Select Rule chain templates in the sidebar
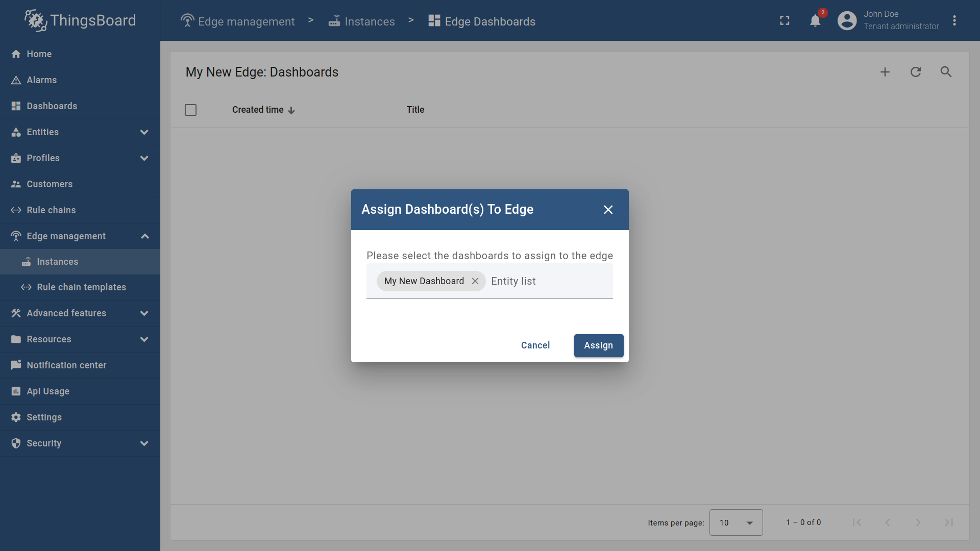This screenshot has height=551, width=980. (x=81, y=287)
